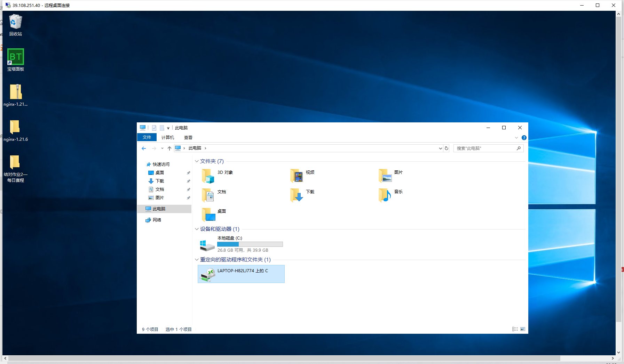Expand the chevron after 此电脑 in the address bar
This screenshot has width=624, height=364.
[206, 148]
